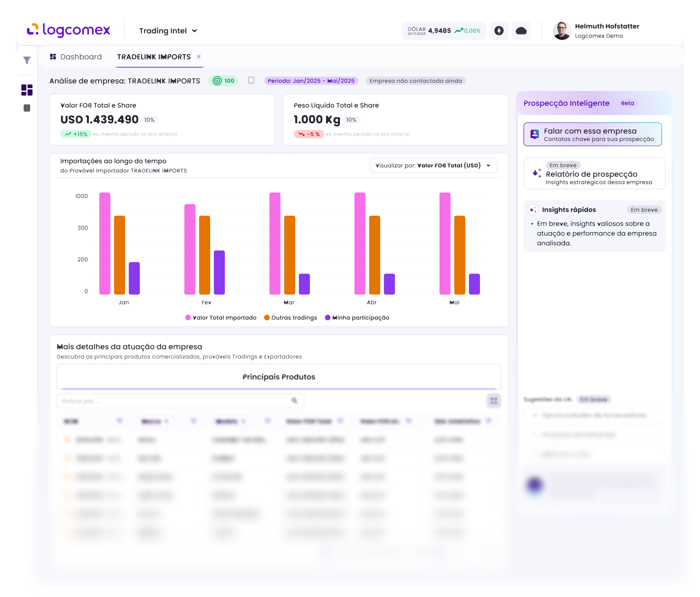Expand the Visualizar por dropdown

tap(433, 165)
